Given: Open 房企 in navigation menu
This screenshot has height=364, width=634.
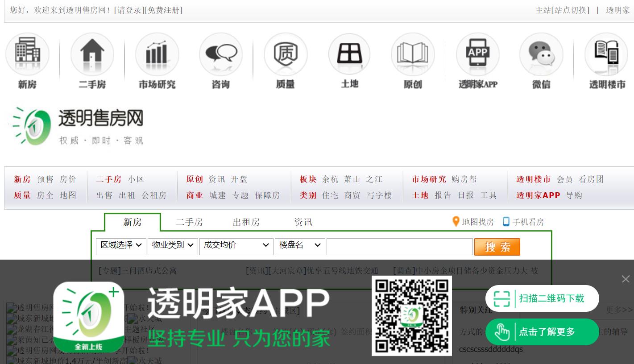Looking at the screenshot, I should [x=45, y=195].
